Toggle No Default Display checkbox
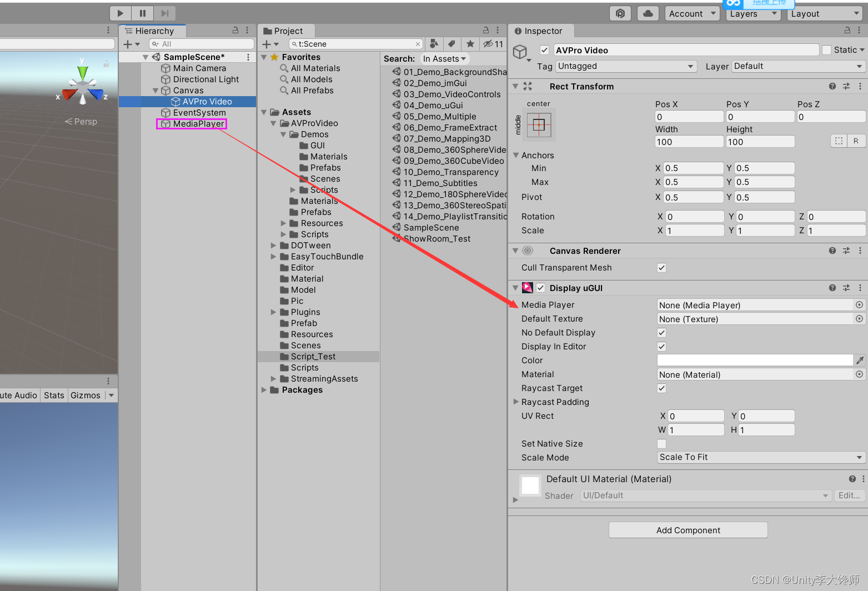The width and height of the screenshot is (868, 591). coord(661,333)
